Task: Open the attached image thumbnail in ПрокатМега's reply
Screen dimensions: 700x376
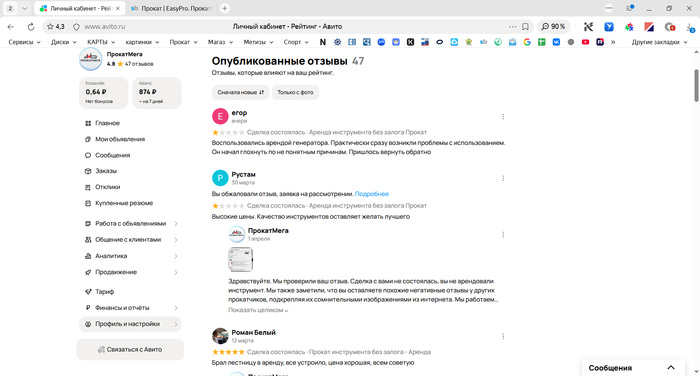Action: point(241,259)
